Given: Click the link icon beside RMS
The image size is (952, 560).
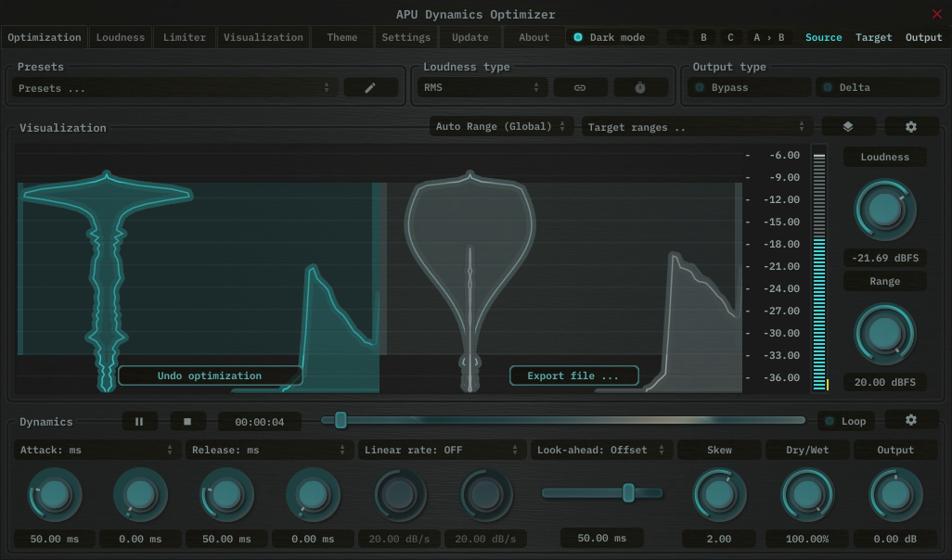Looking at the screenshot, I should [580, 87].
